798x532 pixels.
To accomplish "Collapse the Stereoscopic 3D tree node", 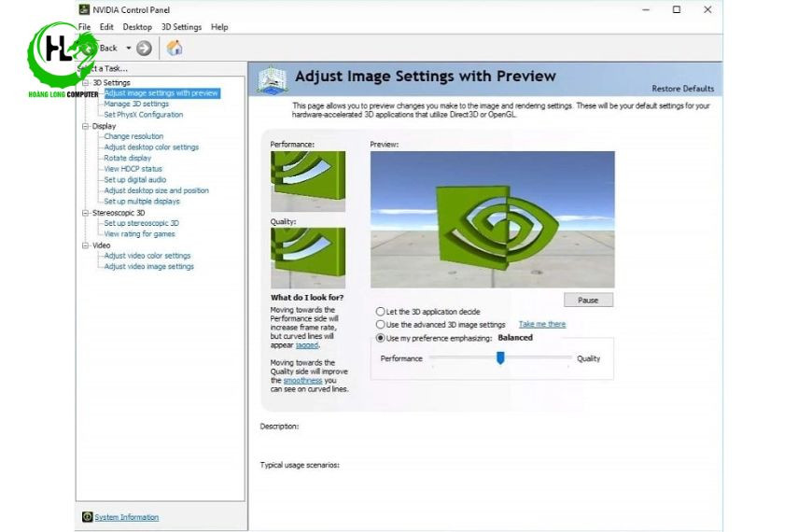I will [x=85, y=213].
